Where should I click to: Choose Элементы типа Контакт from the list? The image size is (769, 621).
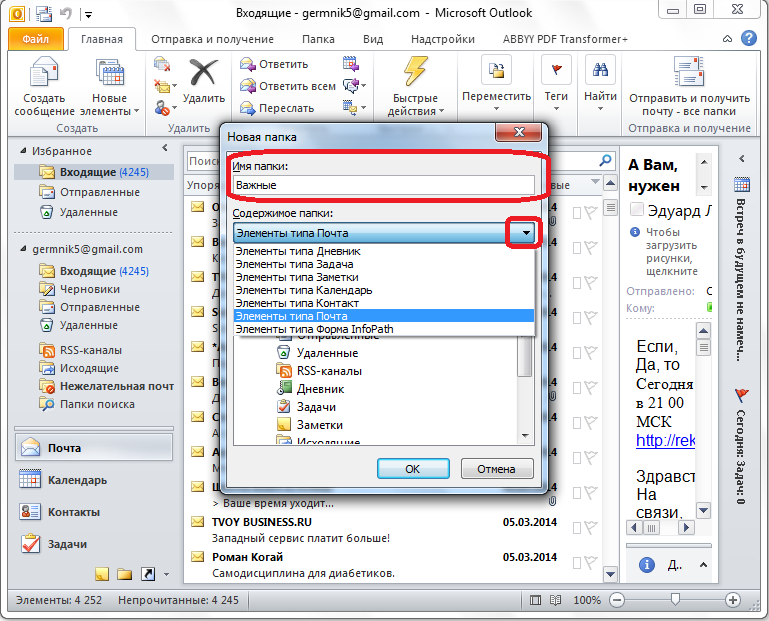[x=384, y=303]
